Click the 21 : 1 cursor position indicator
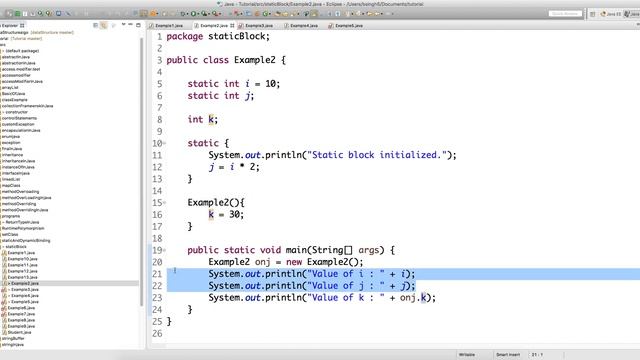 pos(537,355)
